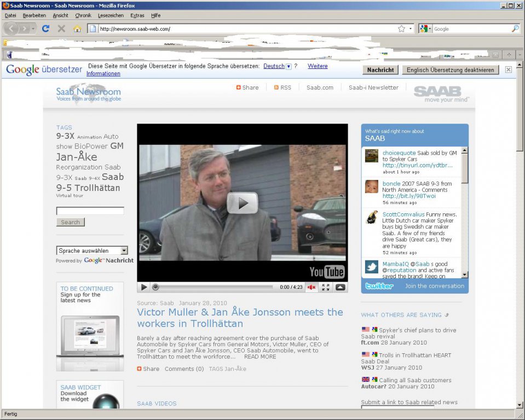The height and width of the screenshot is (420, 525).
Task: Click the pop-up arrow icon in video controls
Action: [x=340, y=287]
